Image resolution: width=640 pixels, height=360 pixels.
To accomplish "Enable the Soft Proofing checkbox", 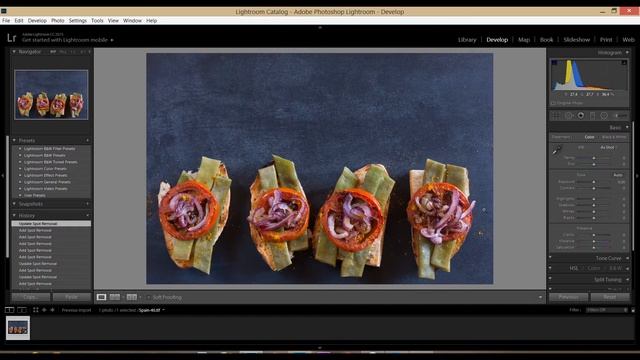I will coord(149,298).
